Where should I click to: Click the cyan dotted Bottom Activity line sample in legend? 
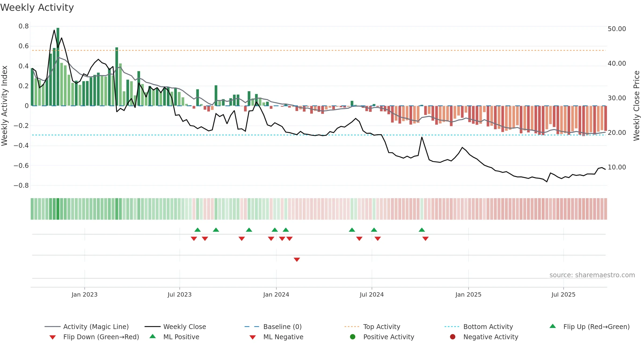[x=452, y=327]
